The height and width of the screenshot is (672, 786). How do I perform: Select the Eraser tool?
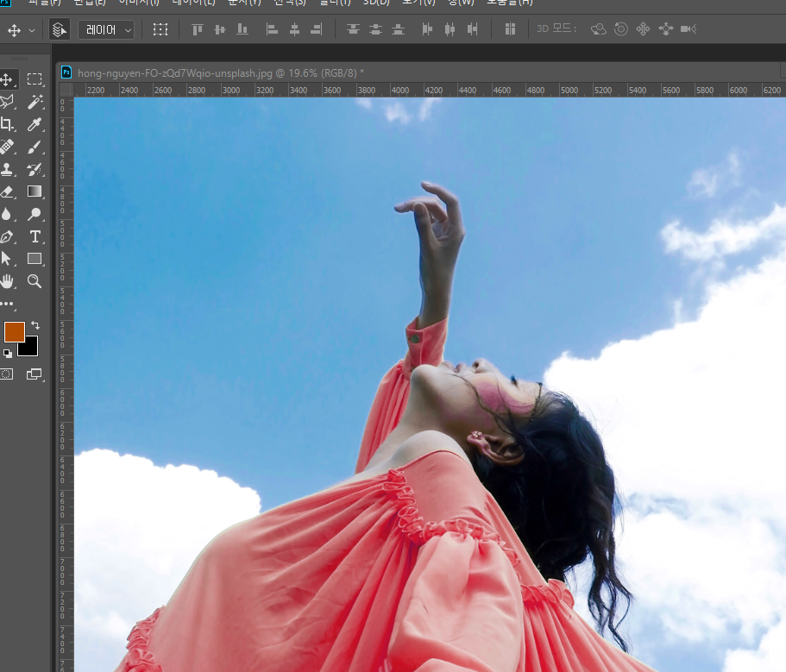tap(7, 192)
